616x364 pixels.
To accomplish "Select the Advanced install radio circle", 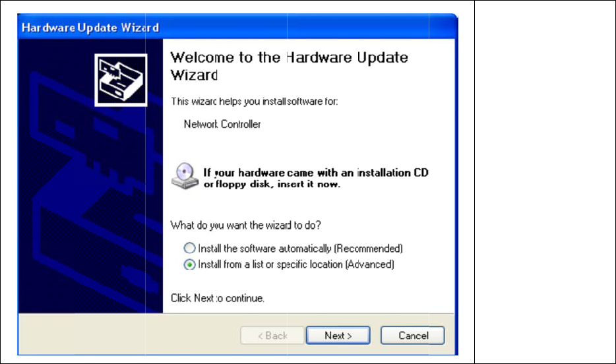I will (x=189, y=264).
